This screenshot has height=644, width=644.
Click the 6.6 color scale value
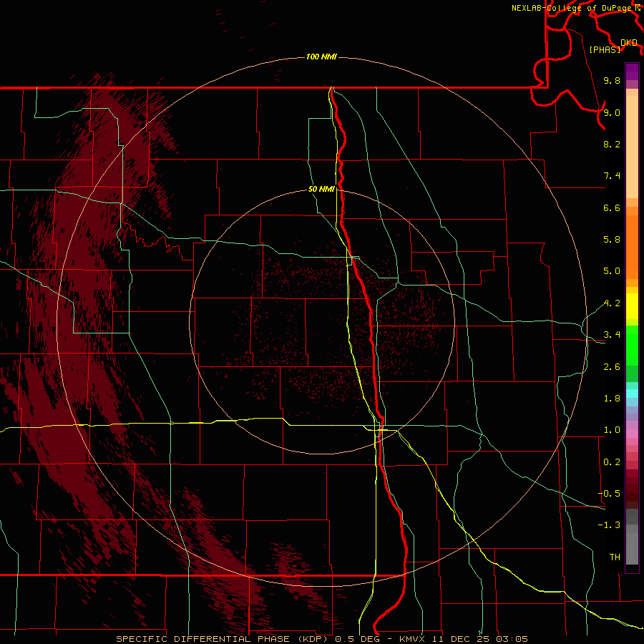pyautogui.click(x=612, y=208)
